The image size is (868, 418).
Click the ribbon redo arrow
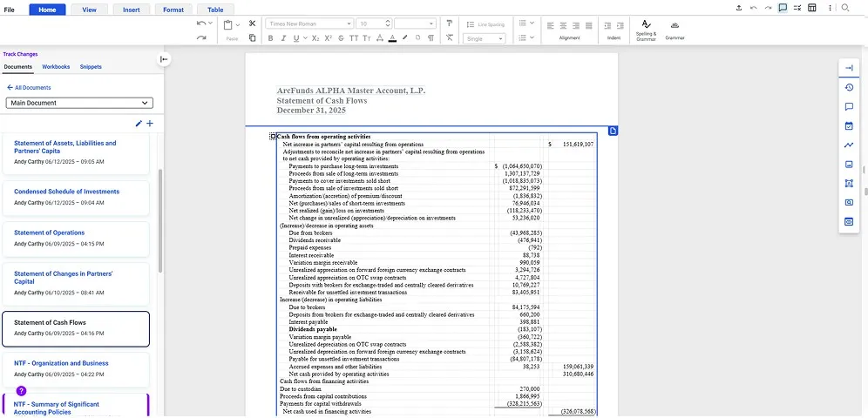[x=201, y=38]
